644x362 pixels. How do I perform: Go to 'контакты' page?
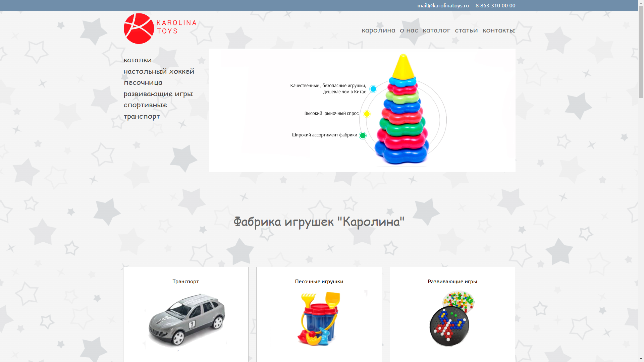[499, 30]
